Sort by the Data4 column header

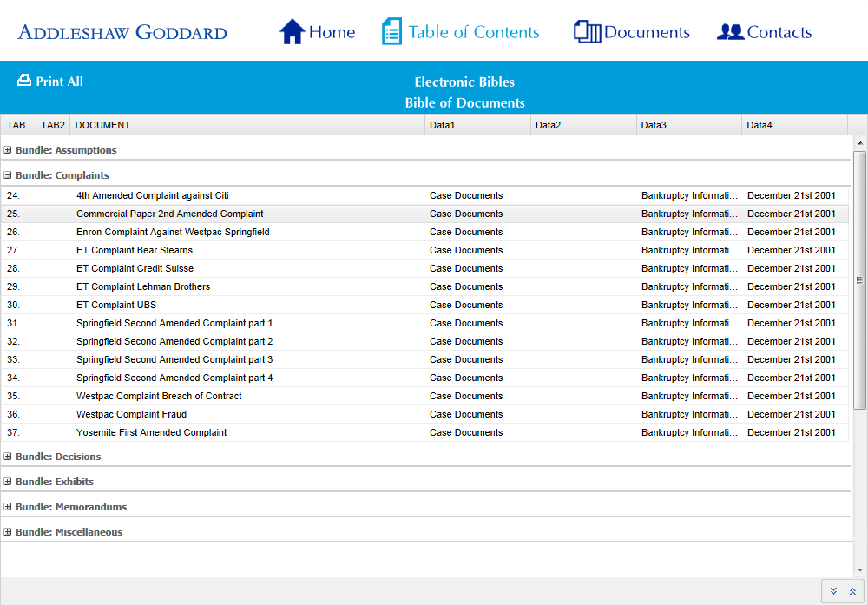794,125
